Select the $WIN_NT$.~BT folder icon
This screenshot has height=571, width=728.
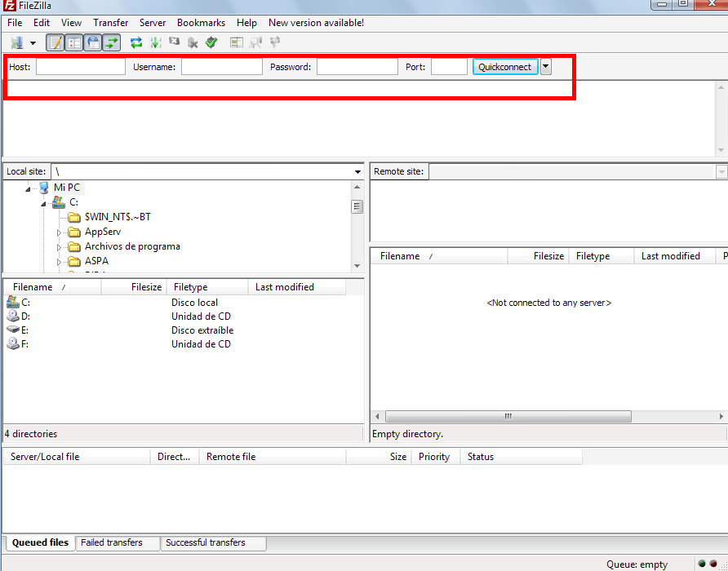[74, 217]
